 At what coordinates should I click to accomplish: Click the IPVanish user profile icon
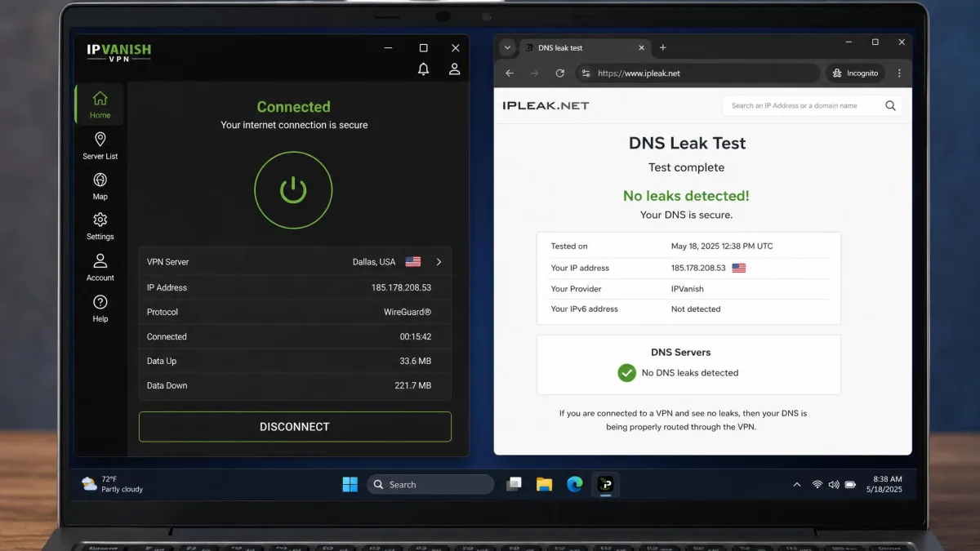pyautogui.click(x=454, y=69)
